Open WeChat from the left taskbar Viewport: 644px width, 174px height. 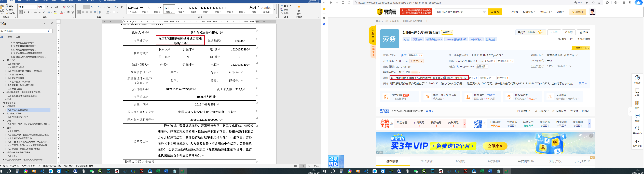92,171
